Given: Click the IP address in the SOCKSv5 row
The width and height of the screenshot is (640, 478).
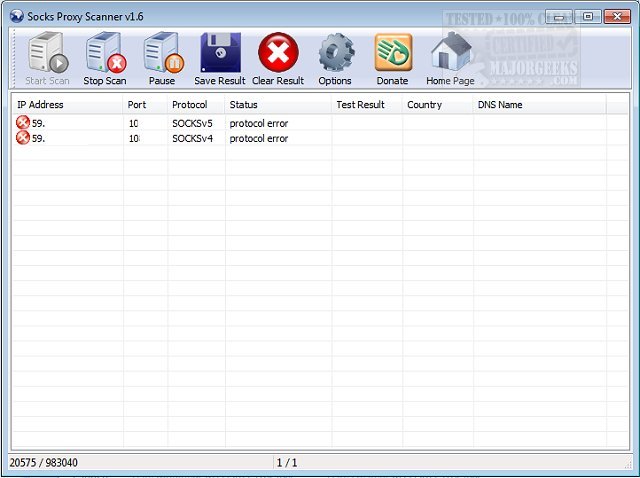Looking at the screenshot, I should [x=38, y=123].
